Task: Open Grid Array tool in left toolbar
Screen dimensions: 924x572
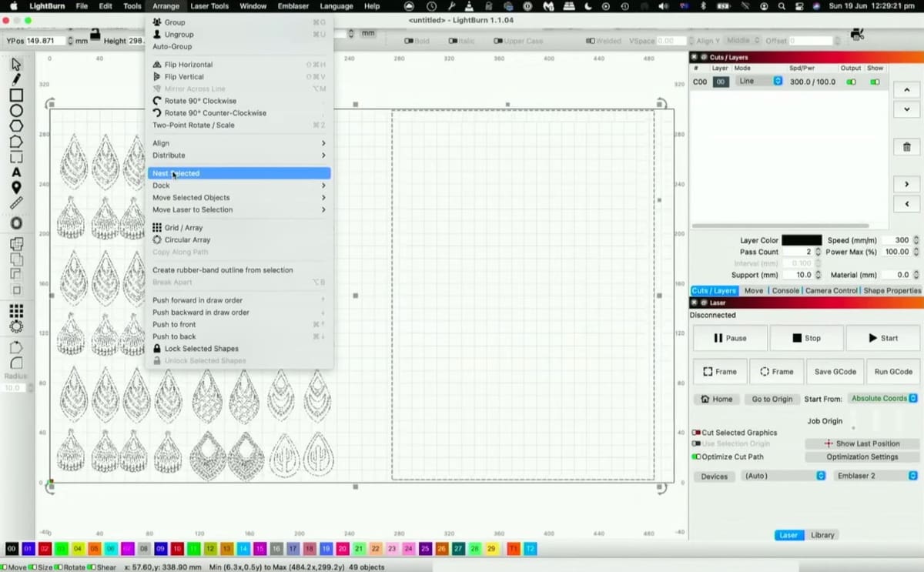Action: [16, 311]
